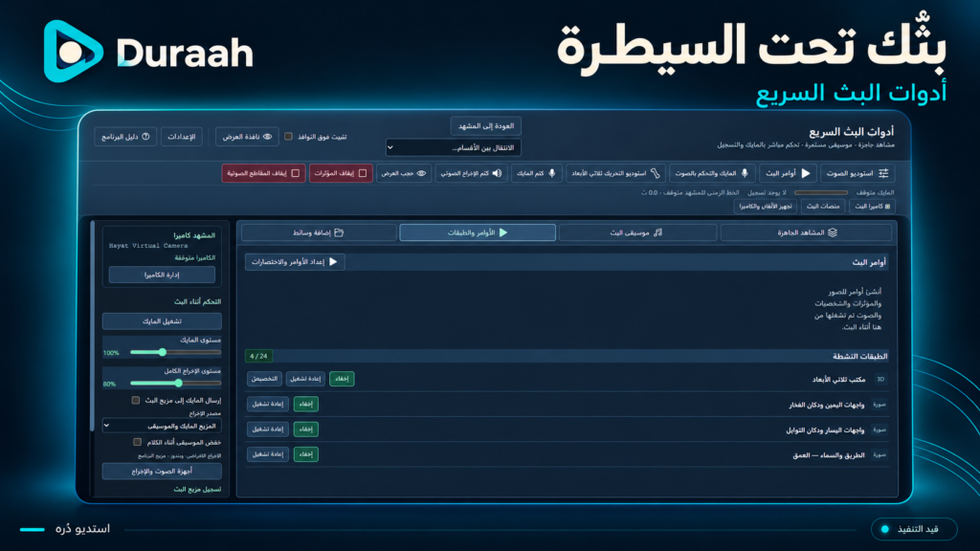Screen dimensions: 980x551
Task: Switch to موسيقى البث tab
Action: coord(636,232)
